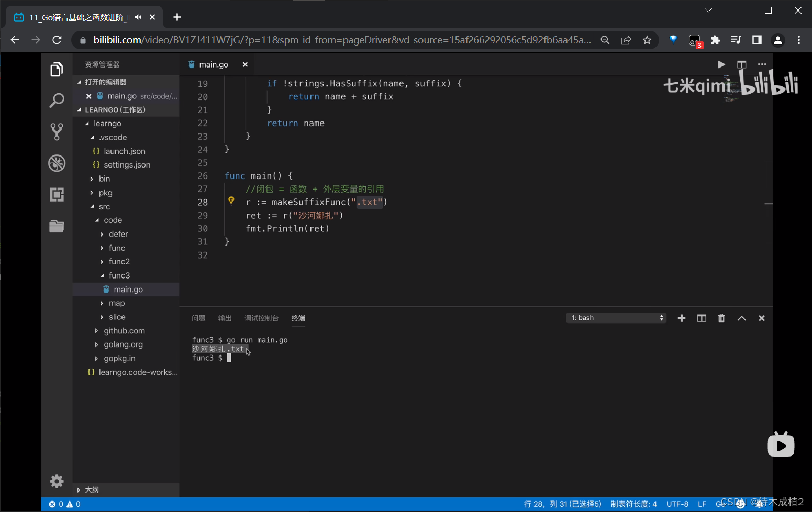The height and width of the screenshot is (512, 812).
Task: Close main.go in the open editors list
Action: (89, 96)
